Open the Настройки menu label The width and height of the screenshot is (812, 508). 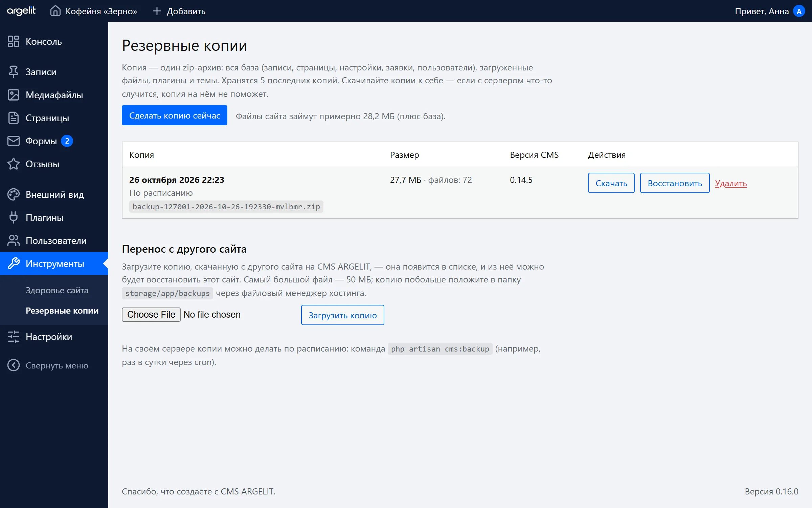click(49, 337)
